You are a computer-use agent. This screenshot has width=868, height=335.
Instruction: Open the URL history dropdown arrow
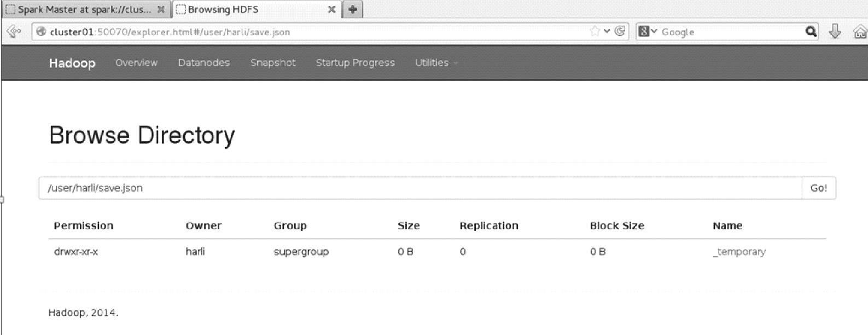coord(607,31)
